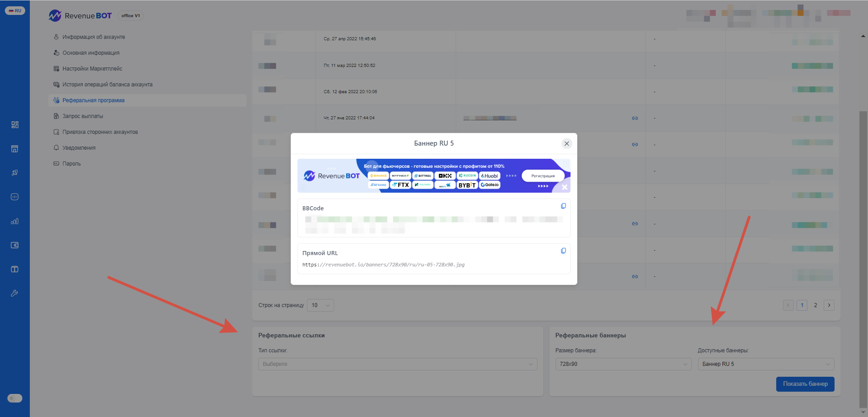Open the Доступные баннеры dropdown
This screenshot has height=417, width=868.
[x=766, y=364]
